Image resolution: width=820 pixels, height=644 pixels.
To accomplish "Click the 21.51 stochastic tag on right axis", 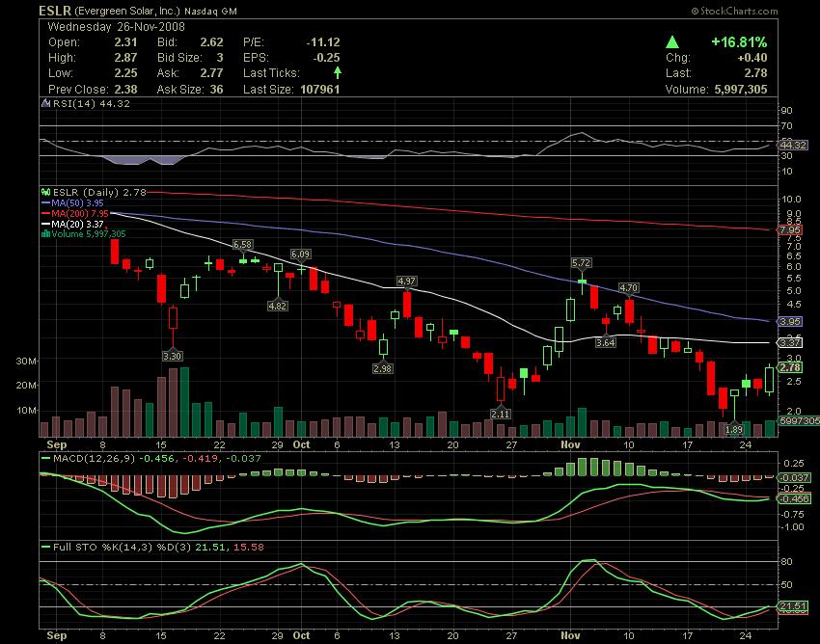I will tap(793, 605).
